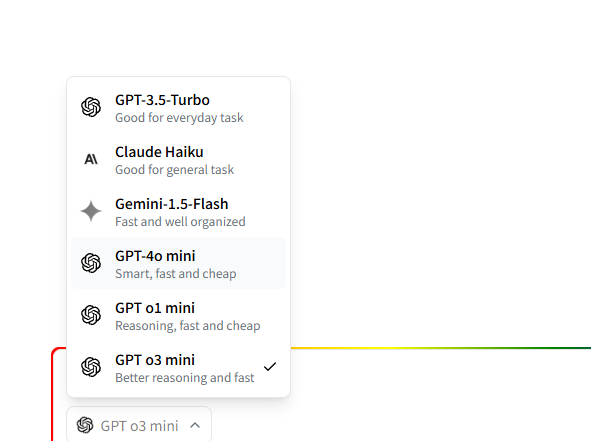The image size is (591, 441).
Task: Select the GPT-3.5-Turbo model
Action: click(178, 107)
